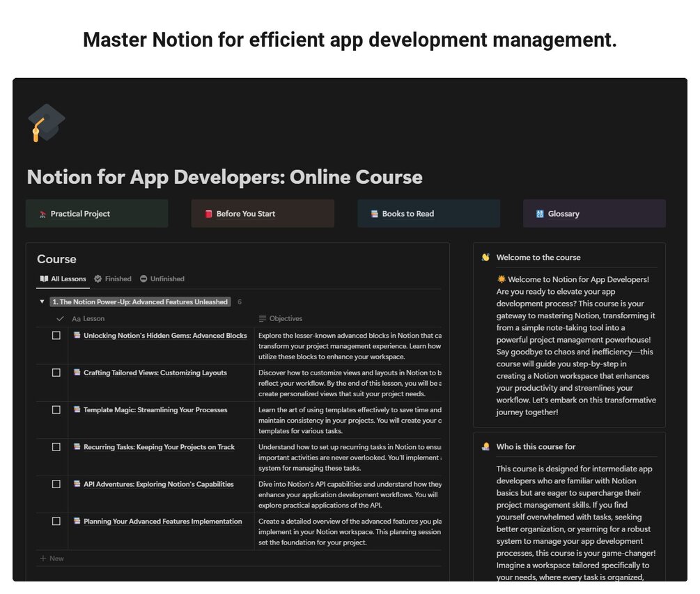
Task: Open Crafting Tailored Views: Customizing Layouts lesson
Action: coord(155,373)
